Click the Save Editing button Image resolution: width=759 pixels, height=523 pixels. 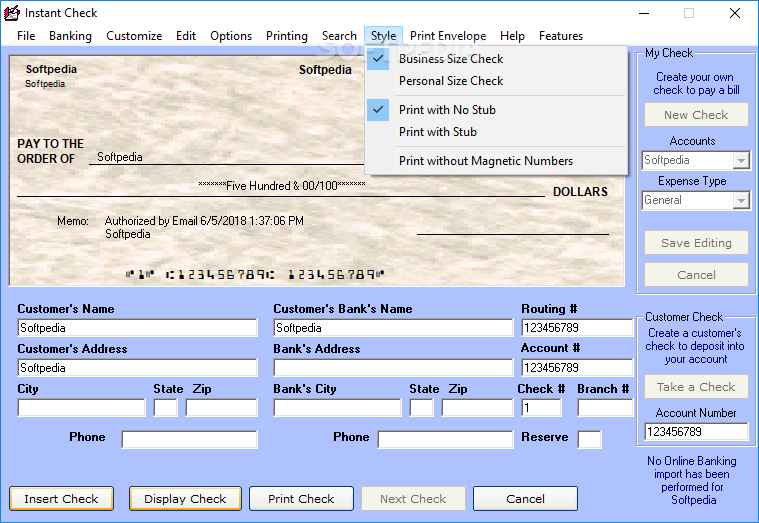point(696,243)
